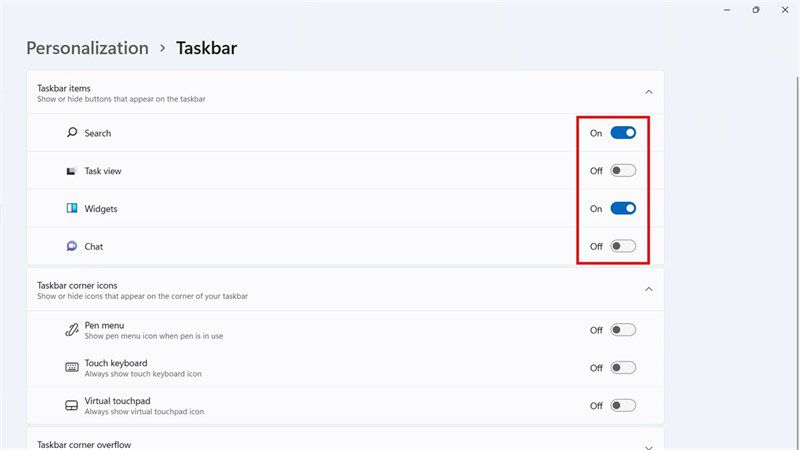This screenshot has width=800, height=450.
Task: Click the 'Widgets' row label
Action: coord(101,209)
